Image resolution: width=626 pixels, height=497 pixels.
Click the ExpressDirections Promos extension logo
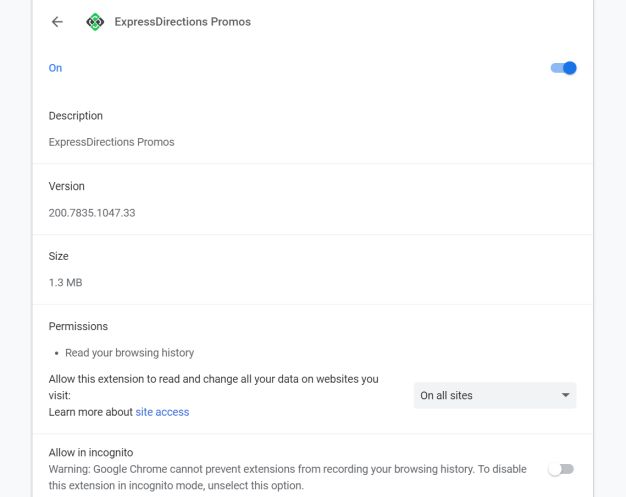tap(95, 22)
